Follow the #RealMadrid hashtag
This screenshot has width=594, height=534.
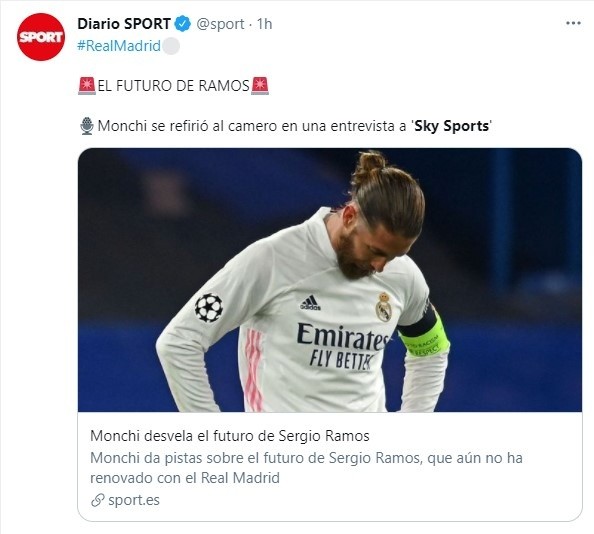point(119,46)
